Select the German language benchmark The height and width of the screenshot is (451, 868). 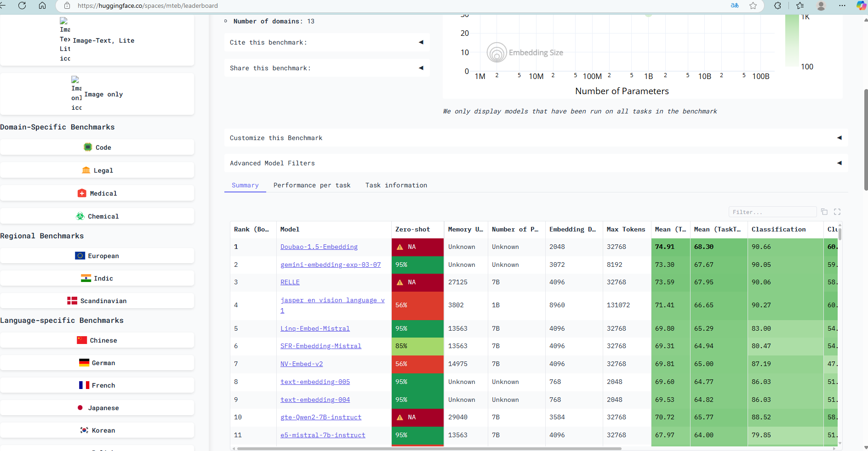click(x=97, y=363)
